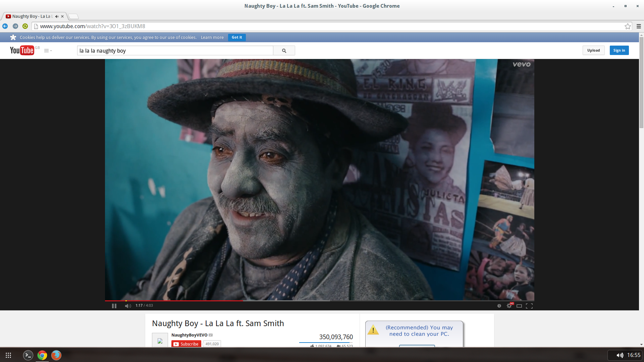Add video to Watch Later
644x362 pixels.
click(x=499, y=306)
